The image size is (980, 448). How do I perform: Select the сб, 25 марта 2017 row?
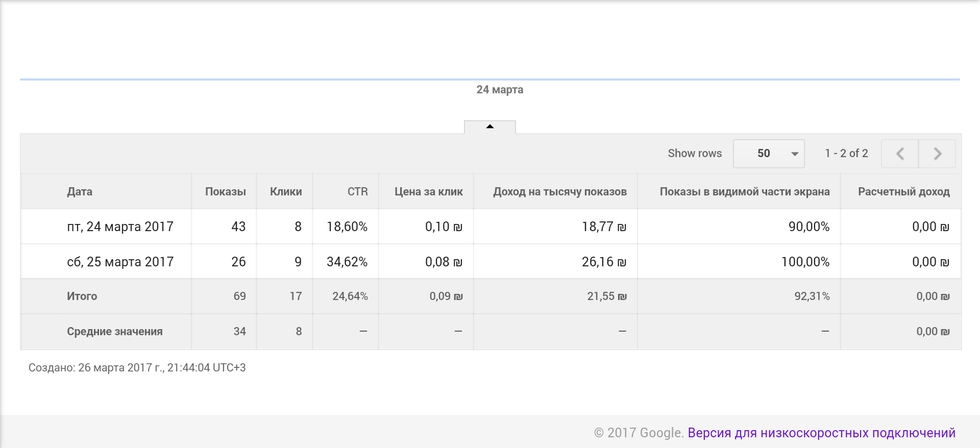click(120, 262)
